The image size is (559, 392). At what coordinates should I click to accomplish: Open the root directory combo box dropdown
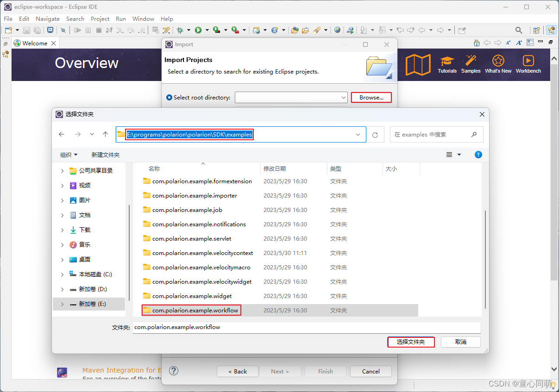(x=343, y=98)
